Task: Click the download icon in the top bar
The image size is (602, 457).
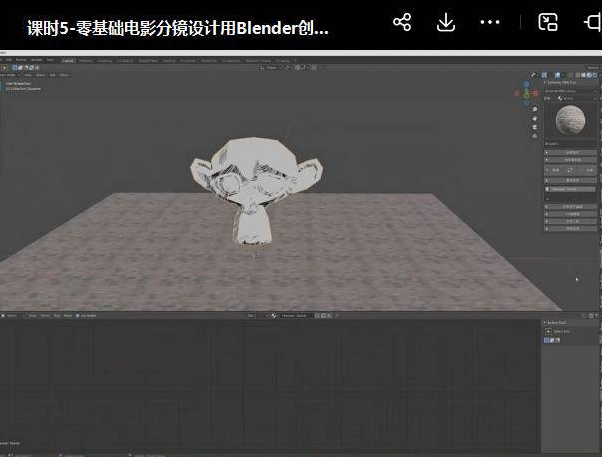Action: (446, 22)
